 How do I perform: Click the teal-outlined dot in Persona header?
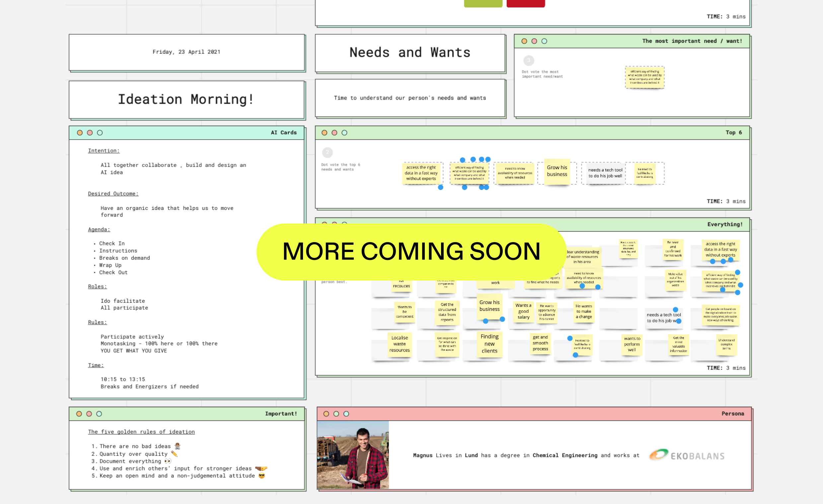(x=346, y=414)
